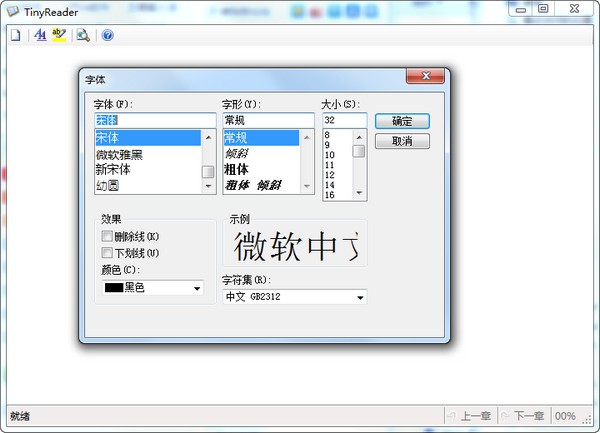This screenshot has width=600, height=433.
Task: Click size list scroll down arrow
Action: click(359, 193)
